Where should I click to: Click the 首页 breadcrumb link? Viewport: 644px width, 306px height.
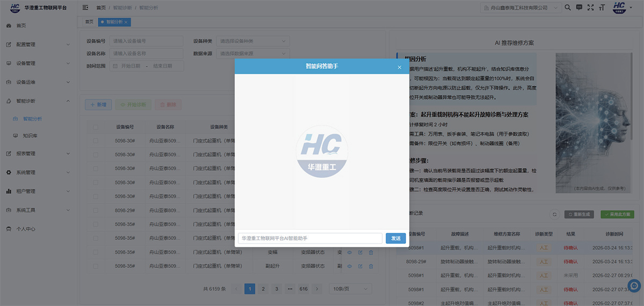(x=101, y=8)
